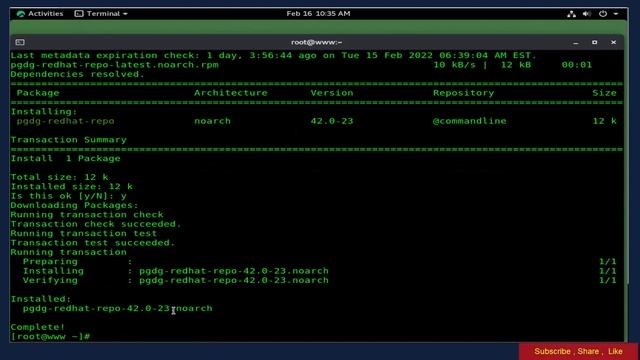Screen dimensions: 640x360
Task: Click the network status icon
Action: coord(571,14)
